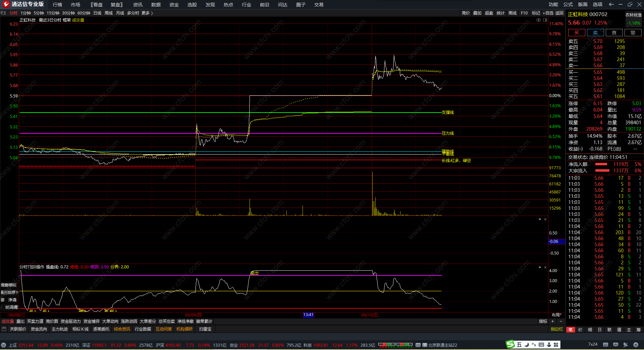
Task: Expand the middle indicator panel's dropdown arrow
Action: [540, 219]
